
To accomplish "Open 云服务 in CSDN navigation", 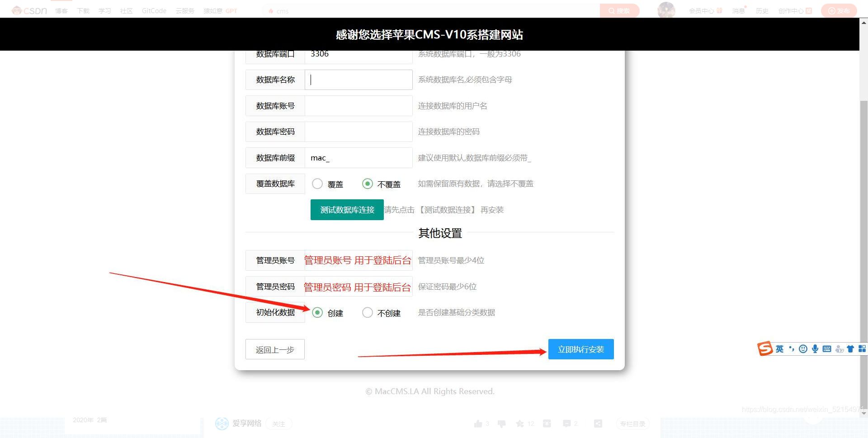I will tap(185, 11).
